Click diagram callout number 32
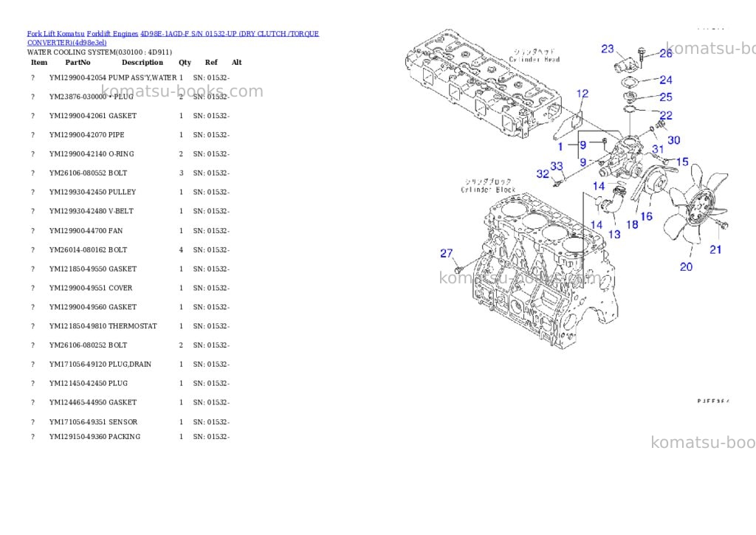Screen dimensions: 756x535 coord(543,173)
